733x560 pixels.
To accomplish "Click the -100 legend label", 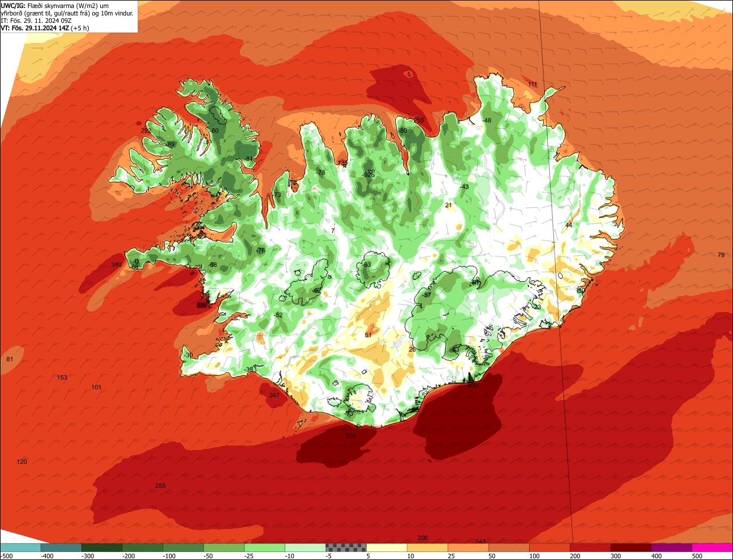I will [x=170, y=555].
